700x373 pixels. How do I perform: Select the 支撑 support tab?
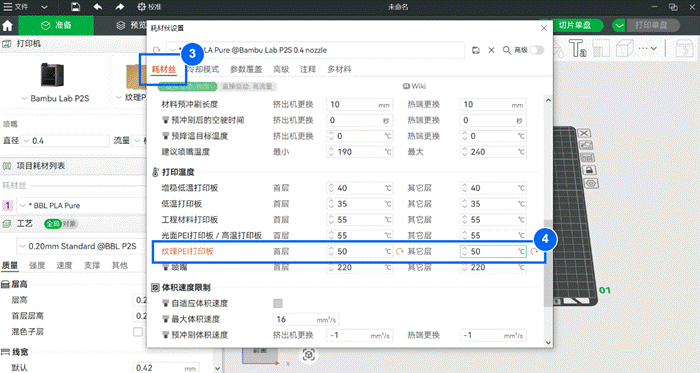[x=92, y=265]
